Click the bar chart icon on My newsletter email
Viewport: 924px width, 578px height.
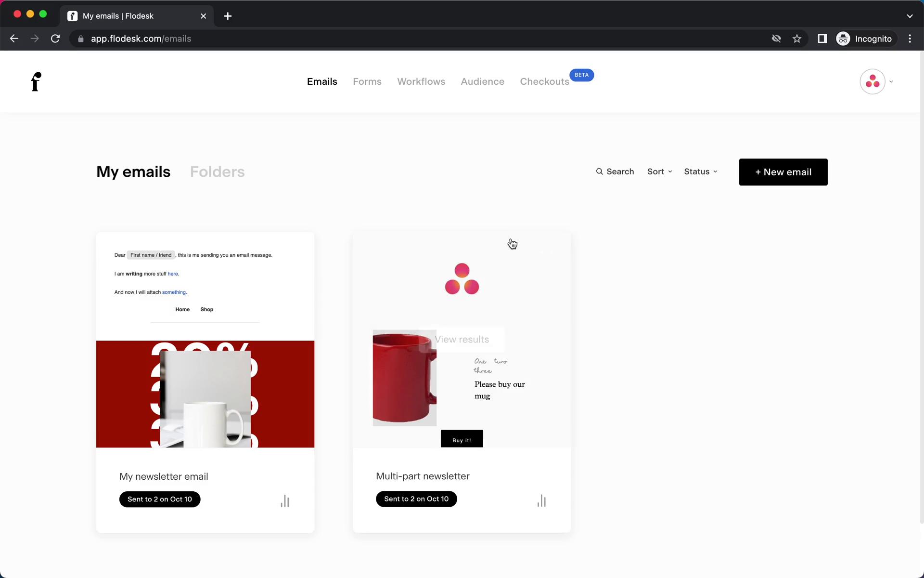[285, 501]
